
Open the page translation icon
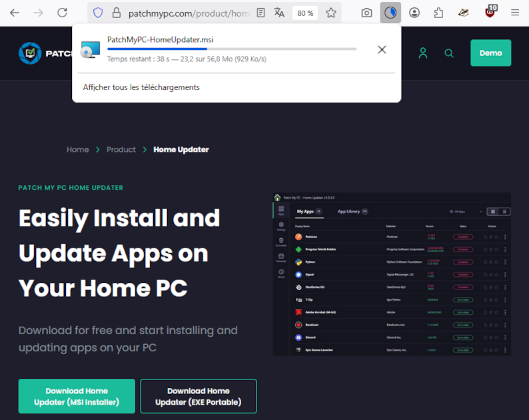[x=279, y=13]
